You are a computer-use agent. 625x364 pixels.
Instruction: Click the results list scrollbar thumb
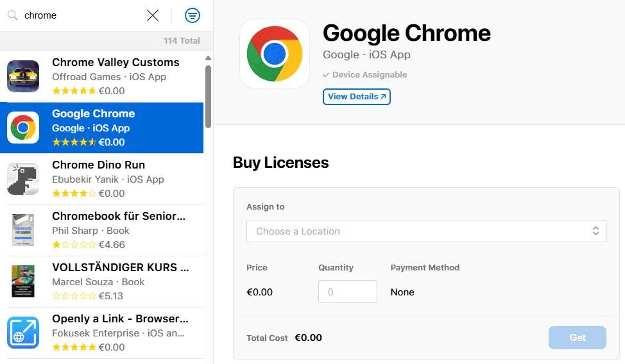point(208,96)
